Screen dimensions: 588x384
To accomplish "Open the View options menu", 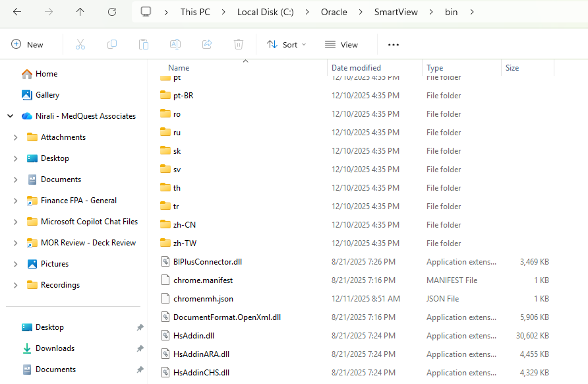I will pos(341,44).
